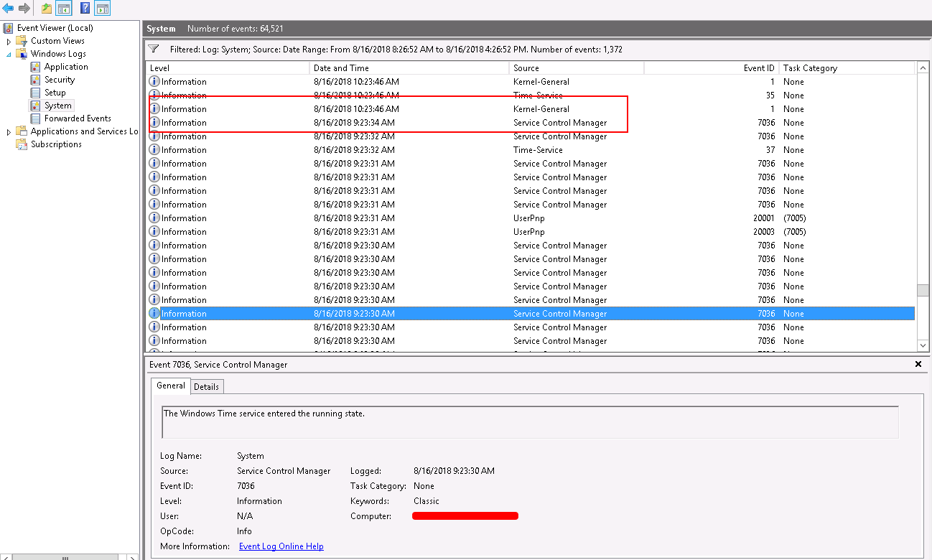The width and height of the screenshot is (932, 560).
Task: Open a saved log via folder toolbar icon
Action: (x=45, y=8)
